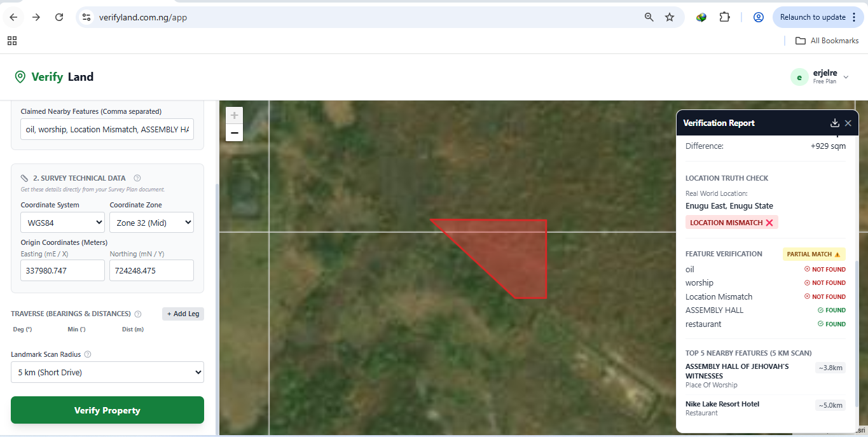Click the Survey Technical Data help icon
Screen dimensions: 868x437
[x=137, y=178]
